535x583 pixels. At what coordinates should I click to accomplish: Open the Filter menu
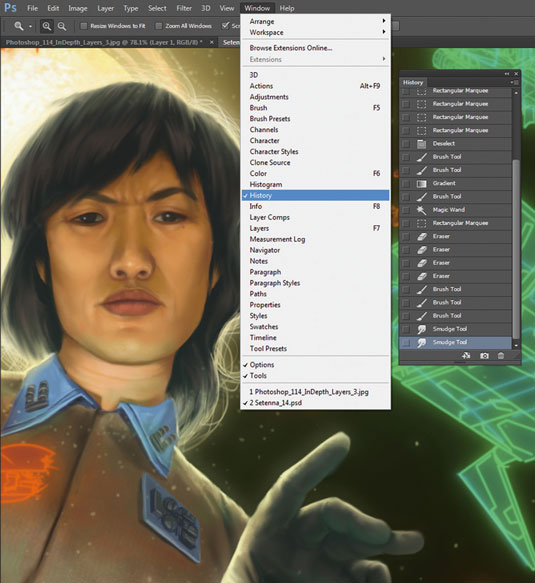[x=184, y=8]
